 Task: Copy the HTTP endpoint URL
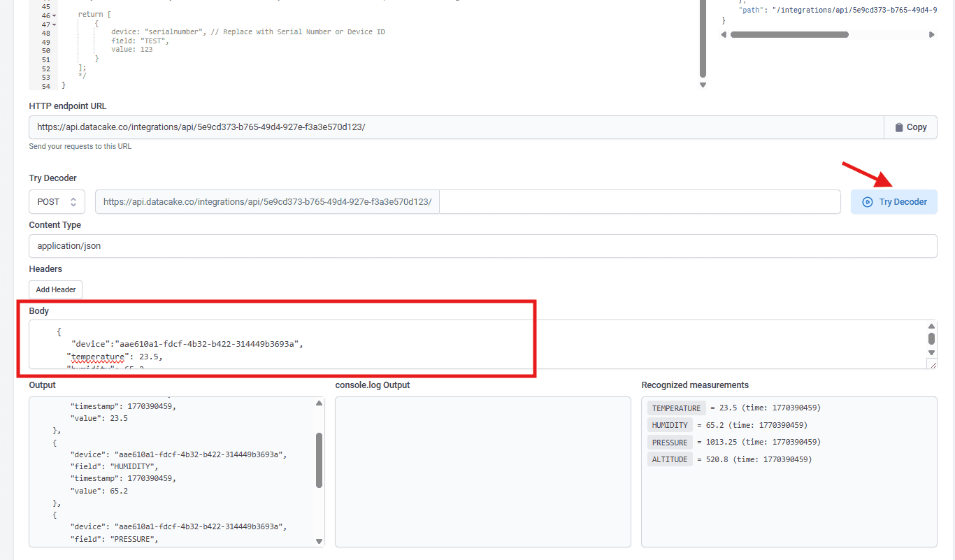point(910,127)
